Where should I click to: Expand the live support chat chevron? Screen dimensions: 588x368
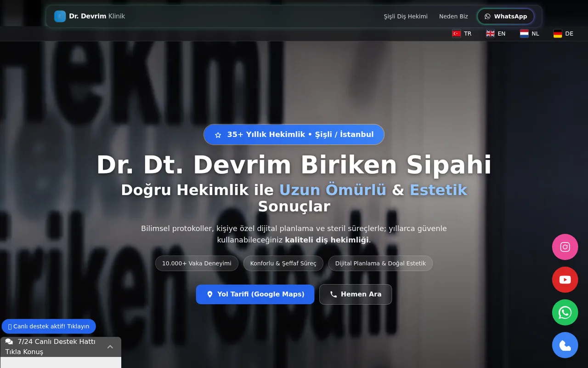(110, 347)
